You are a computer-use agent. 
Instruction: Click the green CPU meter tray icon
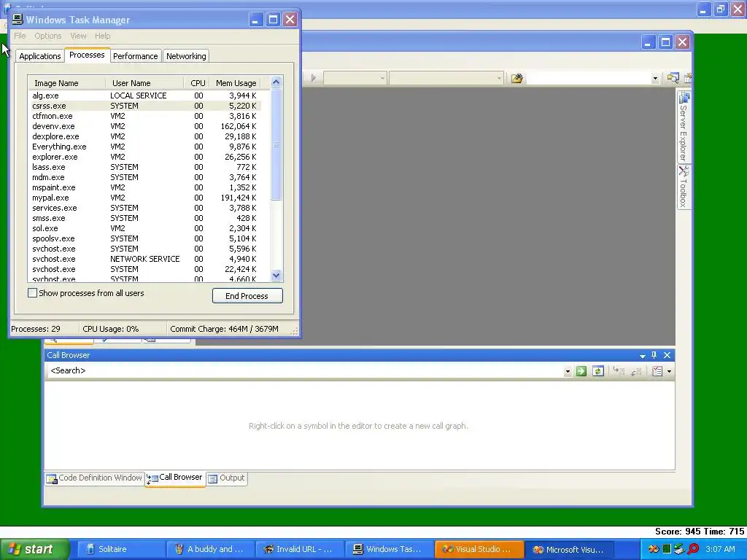667,549
